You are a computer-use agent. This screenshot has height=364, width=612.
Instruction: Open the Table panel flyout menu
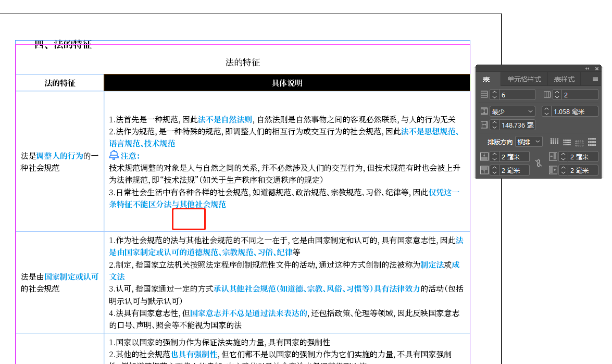[595, 79]
